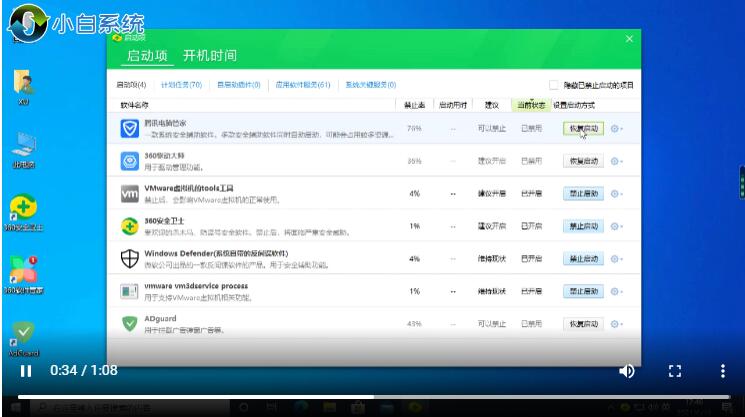Switch to the 开机时间 tab

210,55
